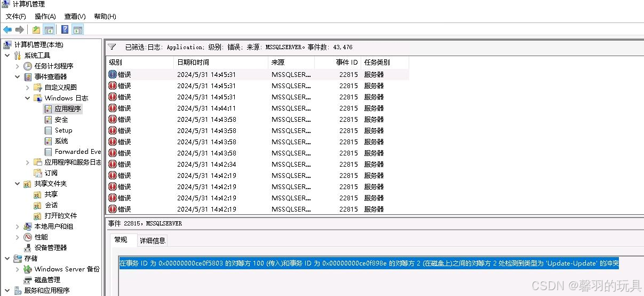Click the Windows Server 备份 icon

(28, 269)
